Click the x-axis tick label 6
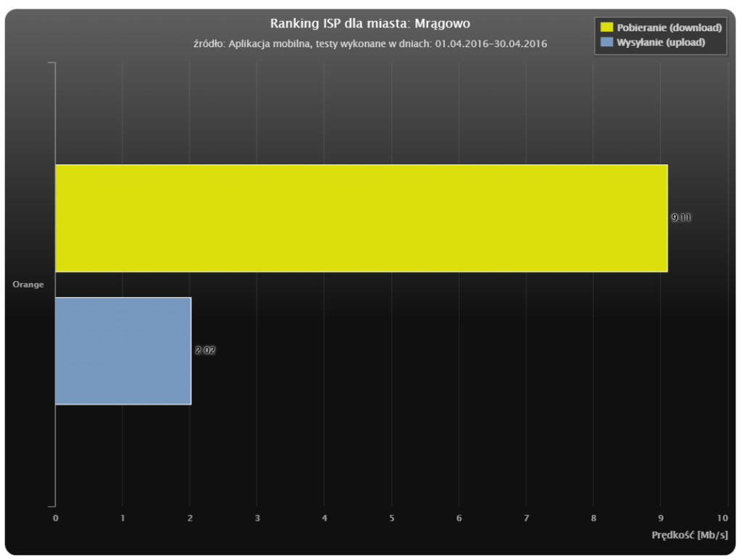The image size is (742, 560). (459, 518)
